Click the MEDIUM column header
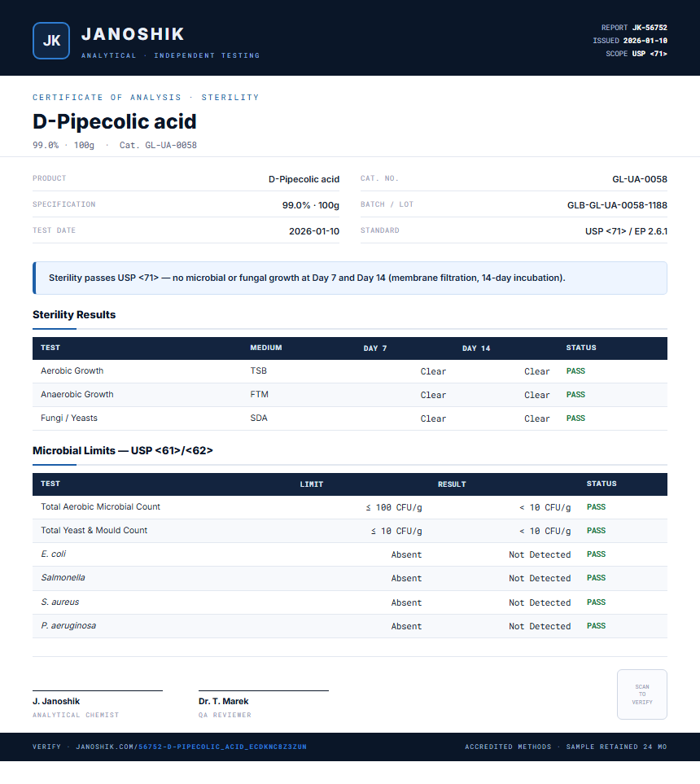 click(266, 348)
